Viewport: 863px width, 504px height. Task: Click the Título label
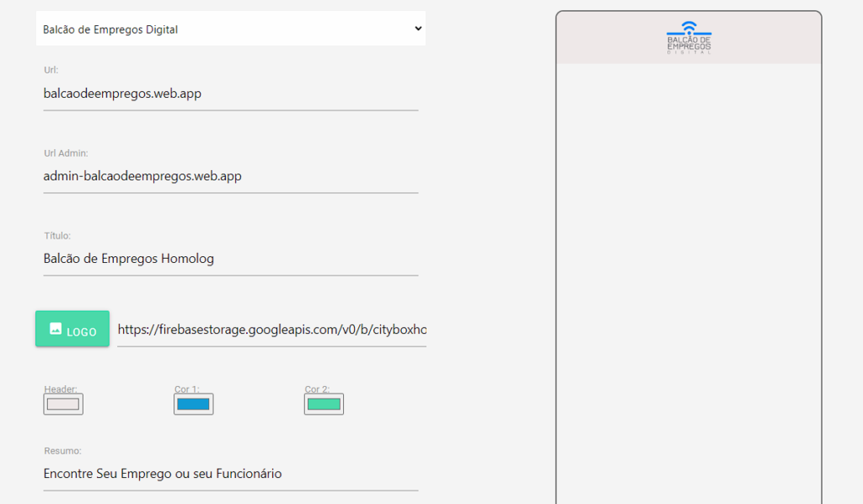tap(57, 235)
